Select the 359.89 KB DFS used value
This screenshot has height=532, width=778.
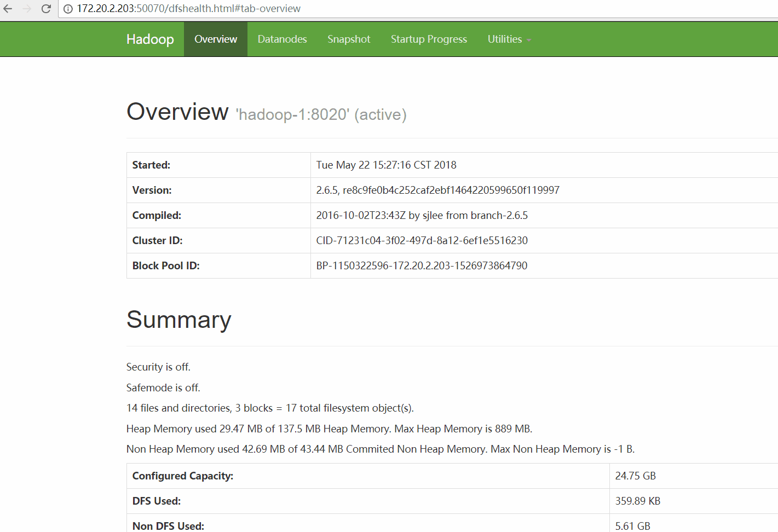[638, 501]
